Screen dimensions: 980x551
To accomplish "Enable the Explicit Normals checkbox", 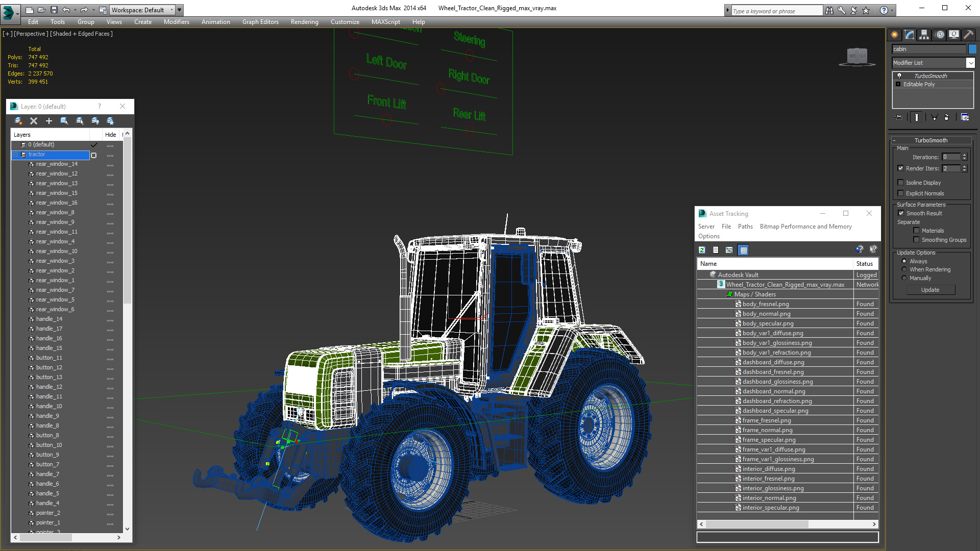I will click(x=901, y=193).
